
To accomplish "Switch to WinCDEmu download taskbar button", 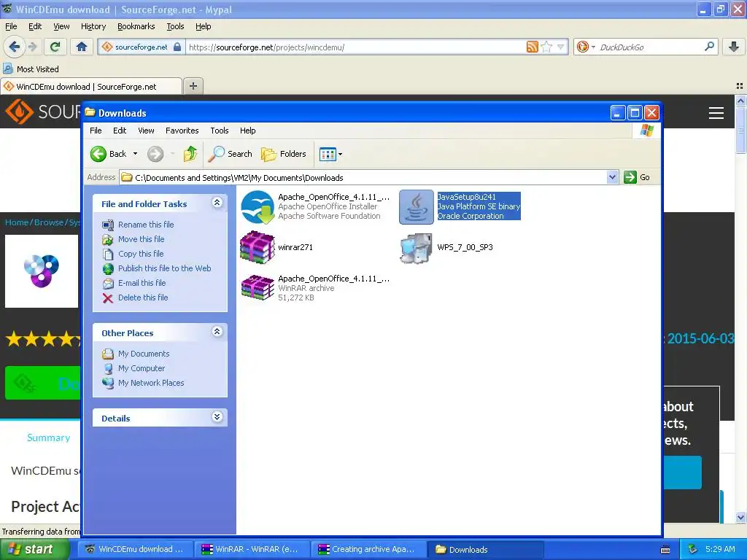I will click(135, 549).
